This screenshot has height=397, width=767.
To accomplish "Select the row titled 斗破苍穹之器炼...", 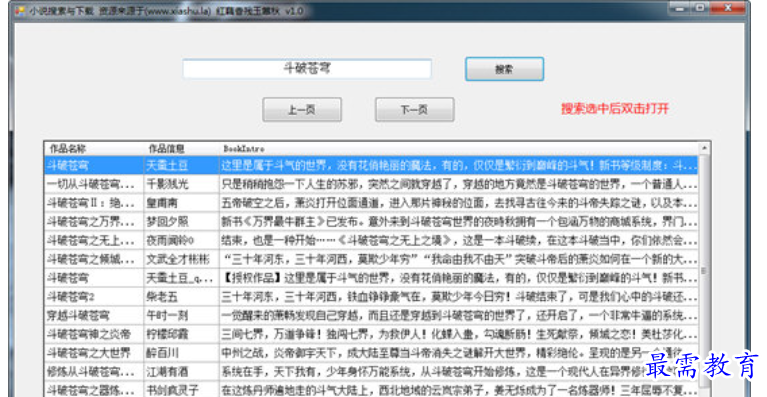I will click(371, 390).
